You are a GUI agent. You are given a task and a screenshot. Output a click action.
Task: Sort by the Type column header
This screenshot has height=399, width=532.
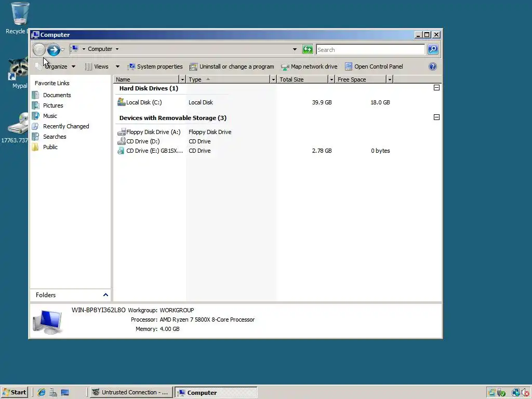coord(228,79)
